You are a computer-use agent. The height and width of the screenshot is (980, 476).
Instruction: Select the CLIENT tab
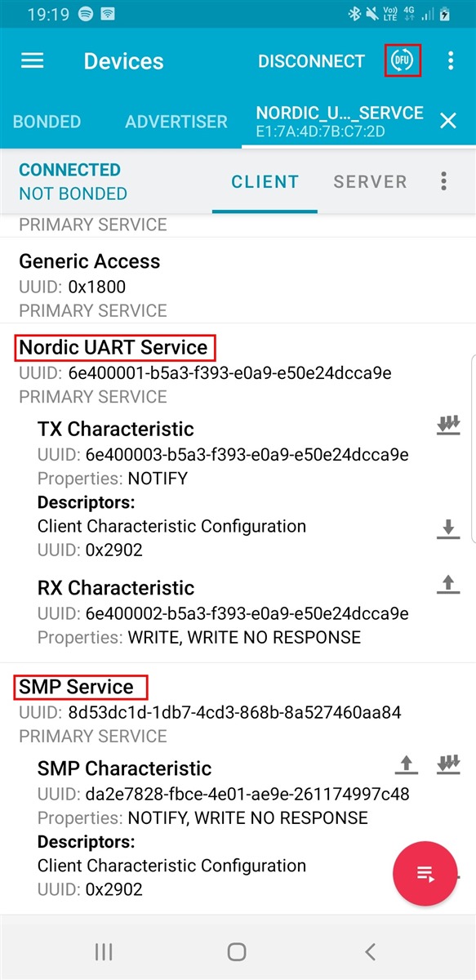tap(265, 181)
